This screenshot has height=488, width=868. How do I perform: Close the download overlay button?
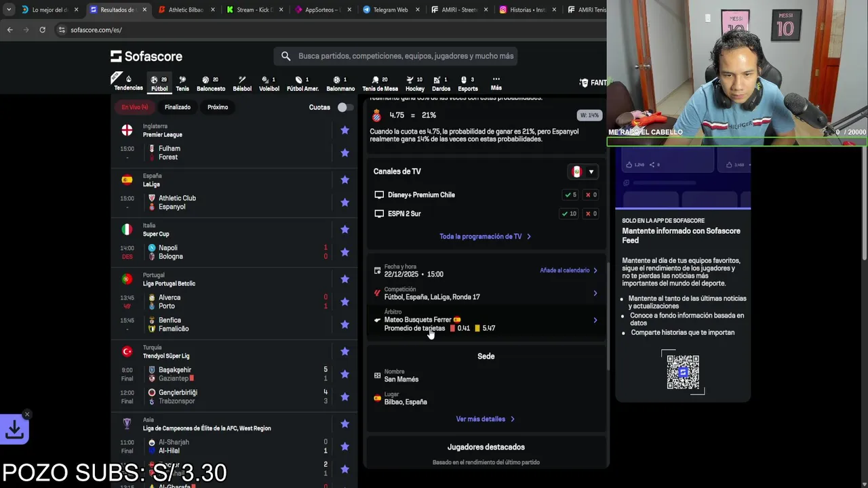(27, 414)
